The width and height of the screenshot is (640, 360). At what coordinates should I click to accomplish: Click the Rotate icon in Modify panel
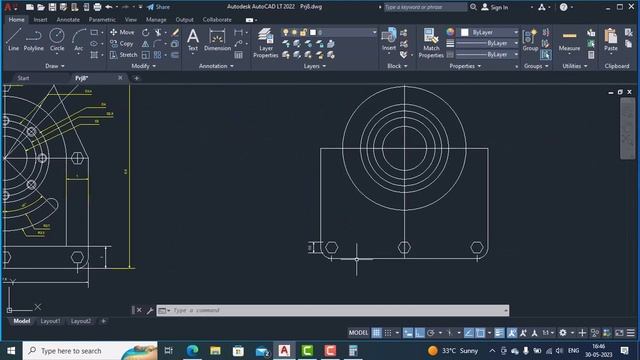click(146, 32)
